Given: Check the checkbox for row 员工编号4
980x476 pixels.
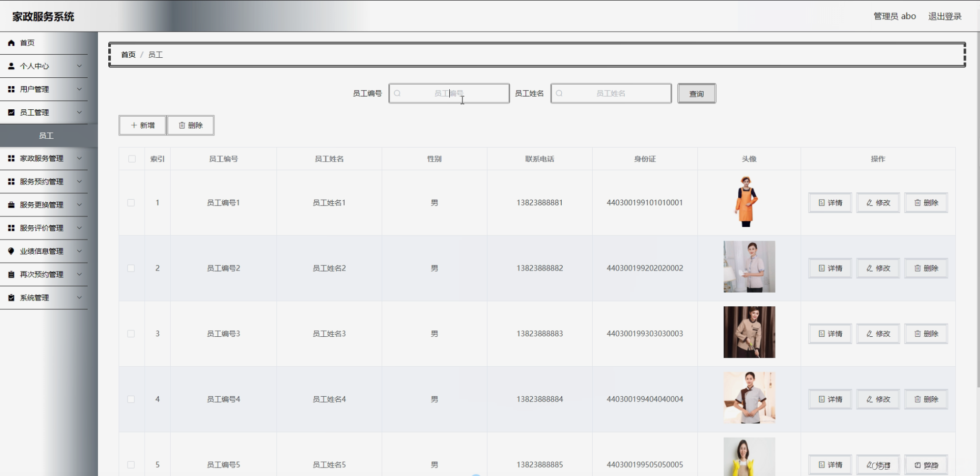Looking at the screenshot, I should coord(131,399).
